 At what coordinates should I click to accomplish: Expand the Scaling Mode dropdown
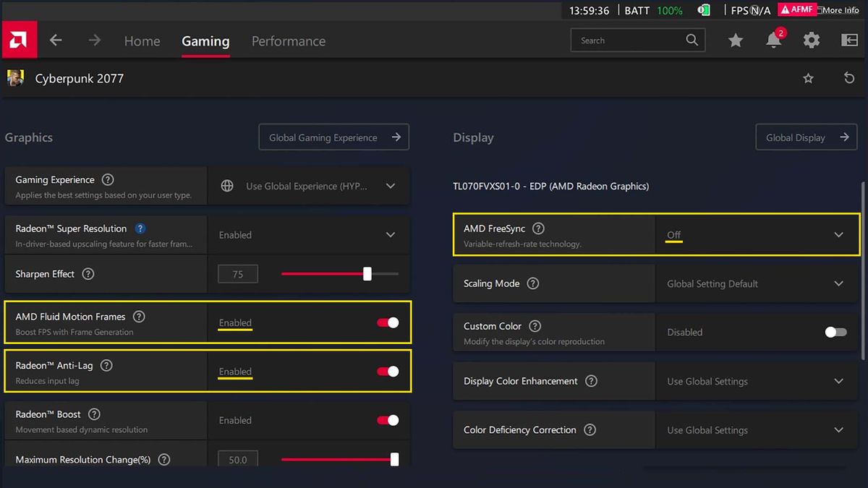coord(838,283)
